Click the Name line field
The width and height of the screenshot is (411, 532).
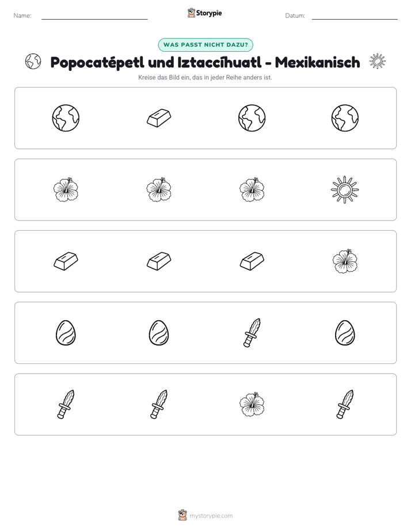[x=94, y=16]
